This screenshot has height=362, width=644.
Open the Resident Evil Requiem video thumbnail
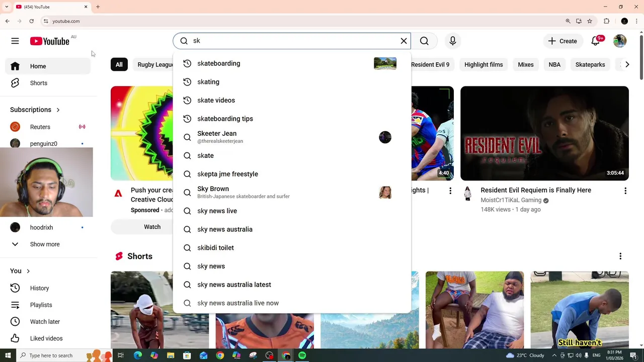tap(544, 133)
